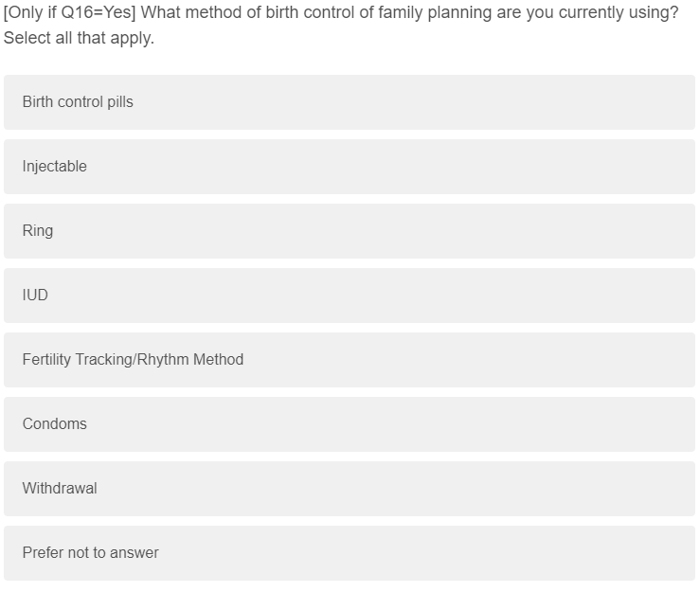Screen dimensions: 700x592
Task: Click the 'Ring' label text
Action: (38, 231)
